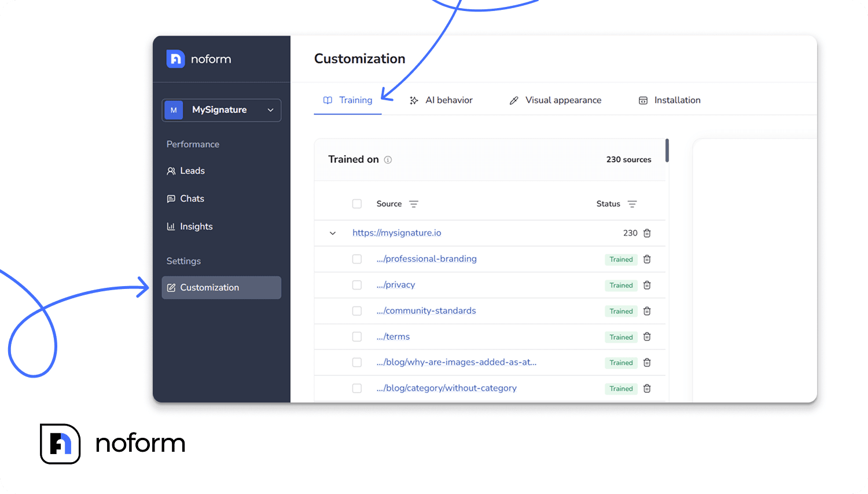Select the Leads icon in the sidebar
Viewport: 868px width, 494px height.
[171, 170]
